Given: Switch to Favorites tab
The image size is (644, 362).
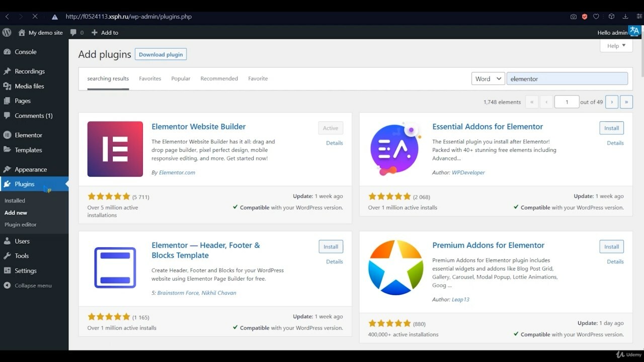Looking at the screenshot, I should pos(150,78).
